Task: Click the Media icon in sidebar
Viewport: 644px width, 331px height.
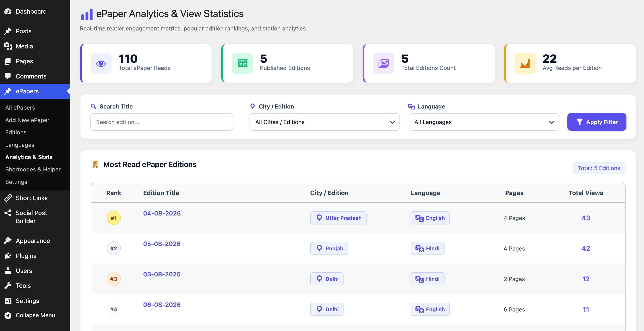Action: tap(8, 46)
